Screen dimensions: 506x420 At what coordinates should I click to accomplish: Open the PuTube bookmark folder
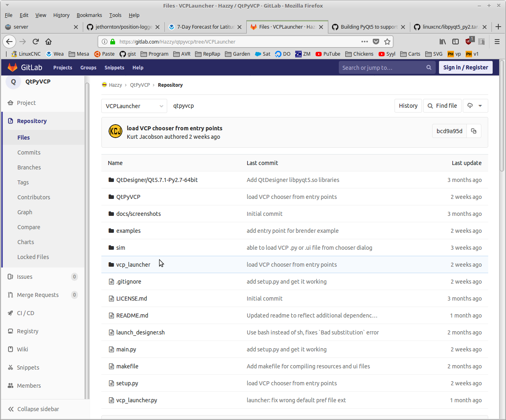(x=328, y=54)
